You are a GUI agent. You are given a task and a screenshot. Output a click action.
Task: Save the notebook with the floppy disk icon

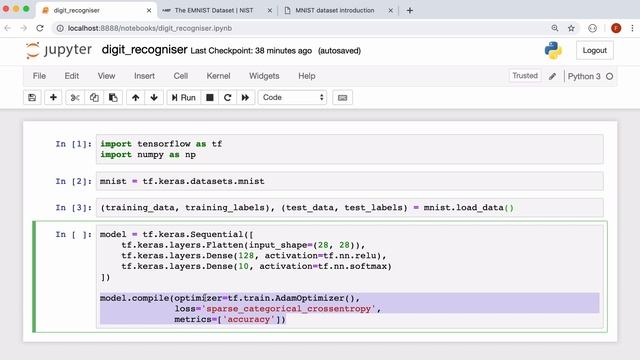pos(32,98)
